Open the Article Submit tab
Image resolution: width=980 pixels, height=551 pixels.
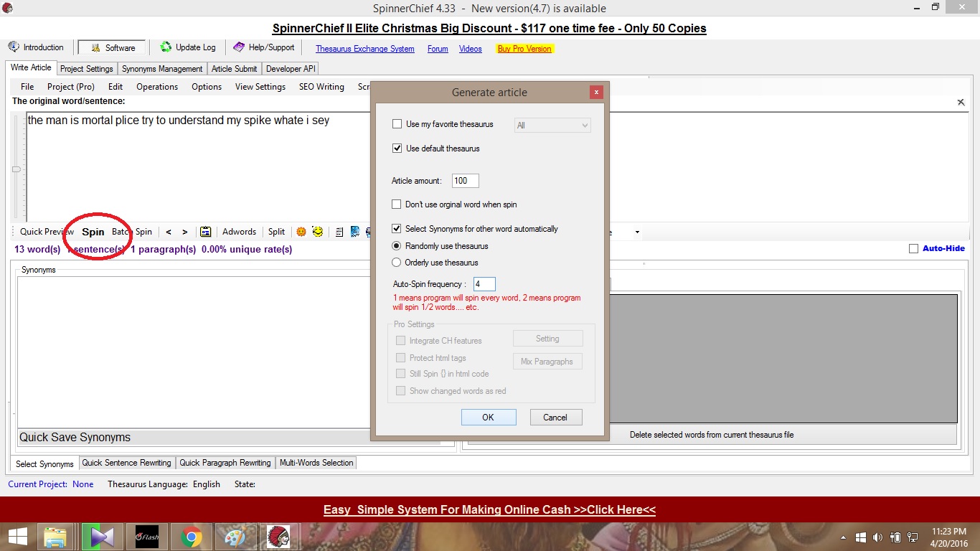tap(234, 69)
